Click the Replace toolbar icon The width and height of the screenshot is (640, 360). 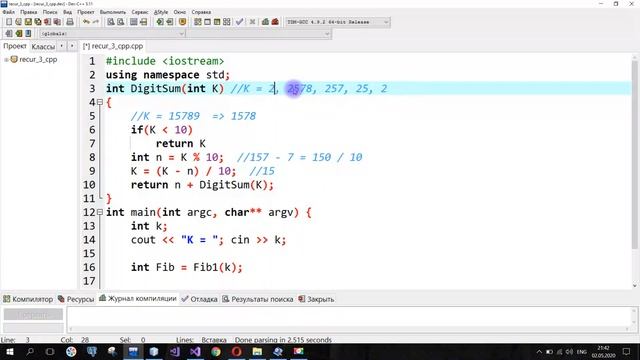121,22
